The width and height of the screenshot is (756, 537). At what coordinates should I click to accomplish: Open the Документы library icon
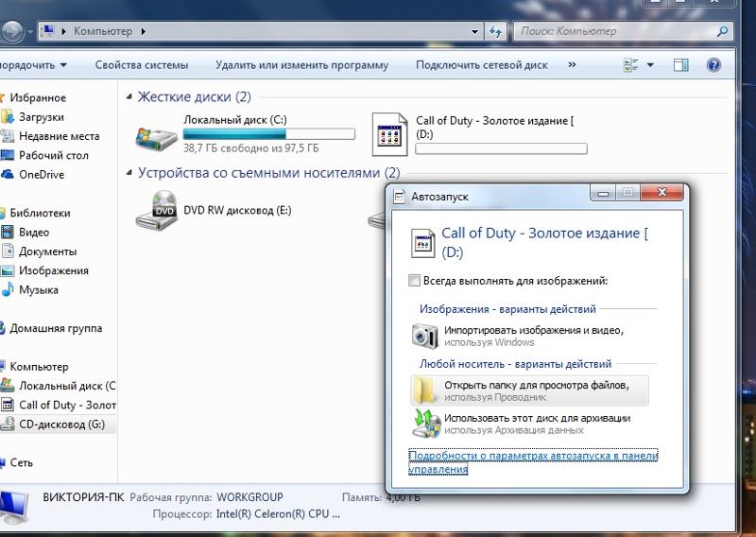coord(8,251)
